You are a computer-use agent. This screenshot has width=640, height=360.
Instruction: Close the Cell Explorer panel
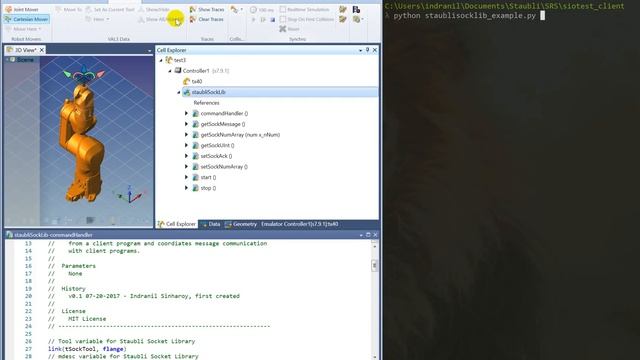[x=375, y=50]
